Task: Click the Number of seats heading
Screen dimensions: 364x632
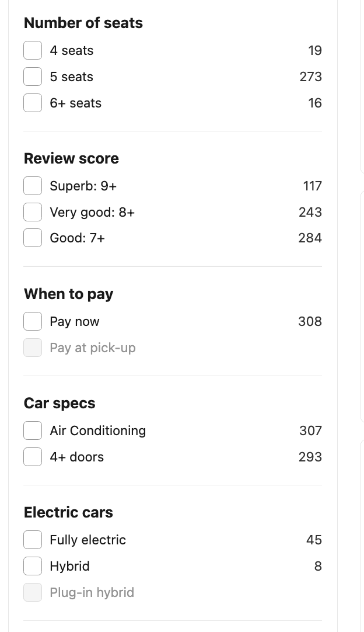Action: [x=83, y=23]
